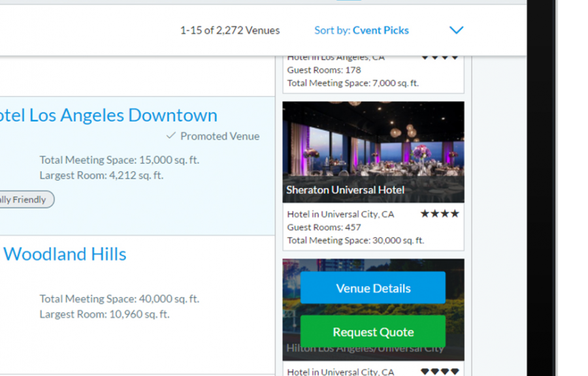This screenshot has height=376, width=588.
Task: Open the Sort by Cvent Picks dropdown
Action: [361, 30]
